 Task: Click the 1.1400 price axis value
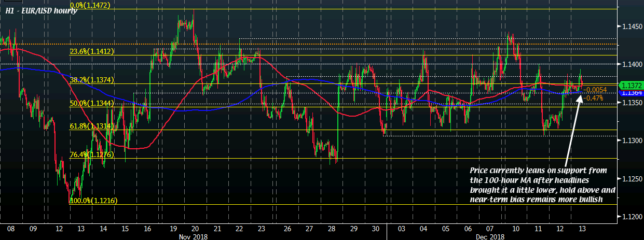tap(633, 64)
